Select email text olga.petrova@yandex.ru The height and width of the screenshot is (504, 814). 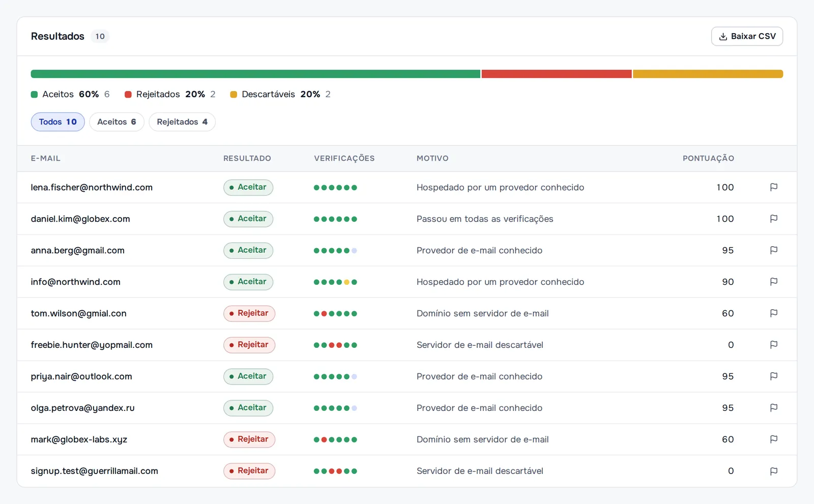(x=83, y=408)
